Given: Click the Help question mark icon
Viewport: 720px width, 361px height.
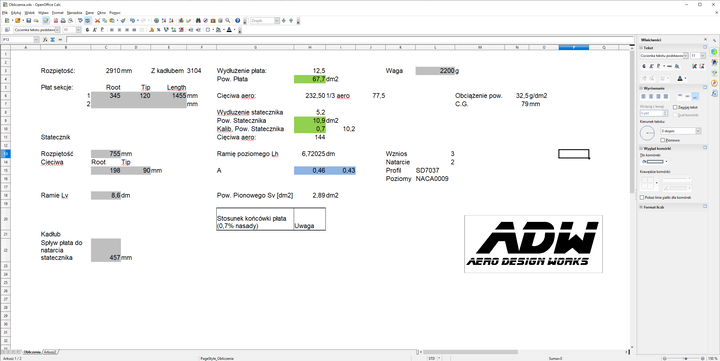Looking at the screenshot, I should 237,21.
